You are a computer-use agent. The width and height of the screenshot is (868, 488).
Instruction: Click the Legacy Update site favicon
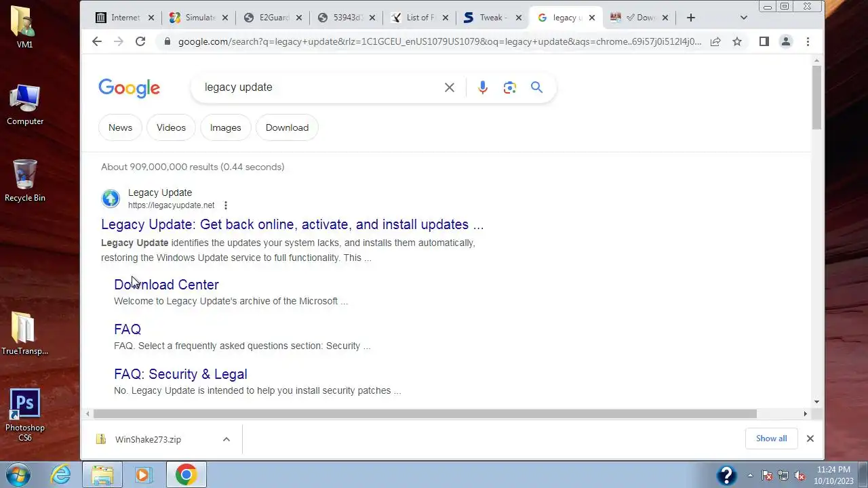[111, 198]
